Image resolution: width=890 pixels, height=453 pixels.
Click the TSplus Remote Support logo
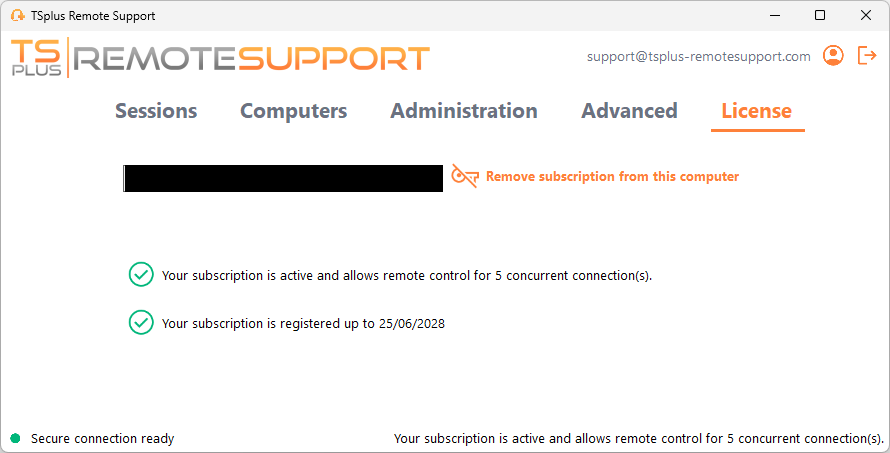[x=220, y=59]
